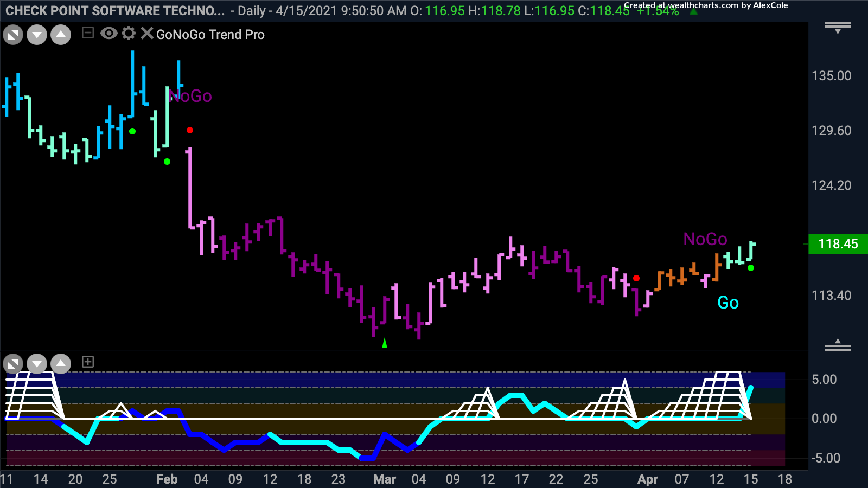Click the diagonal-arrow maximize icon in the oscillator pane
This screenshot has height=488, width=868.
point(13,363)
